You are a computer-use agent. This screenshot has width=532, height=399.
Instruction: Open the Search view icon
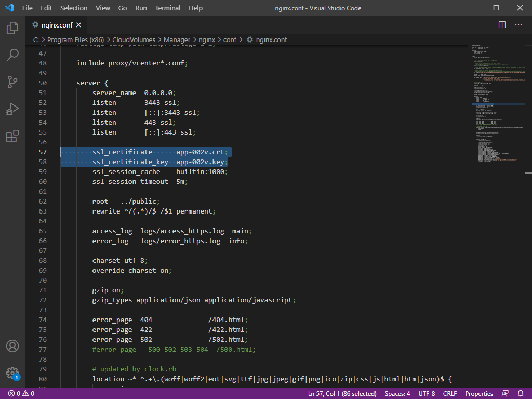[12, 55]
